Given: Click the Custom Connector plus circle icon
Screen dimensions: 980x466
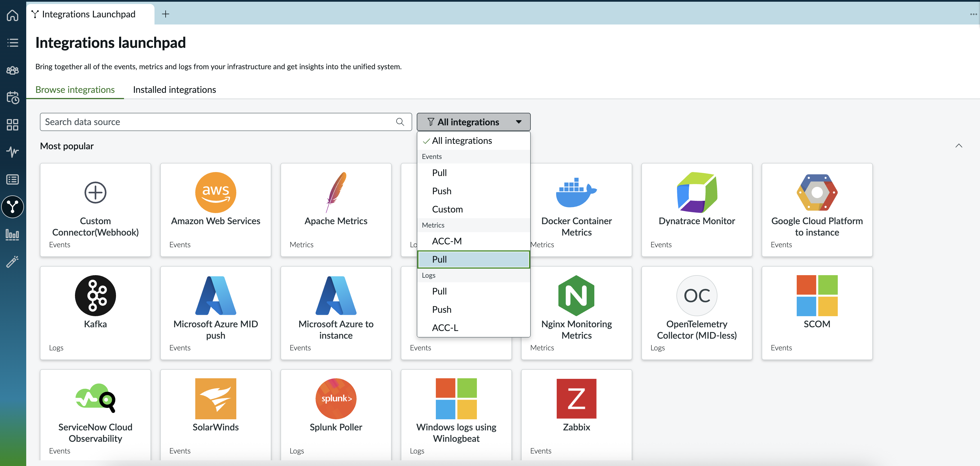Looking at the screenshot, I should (95, 193).
